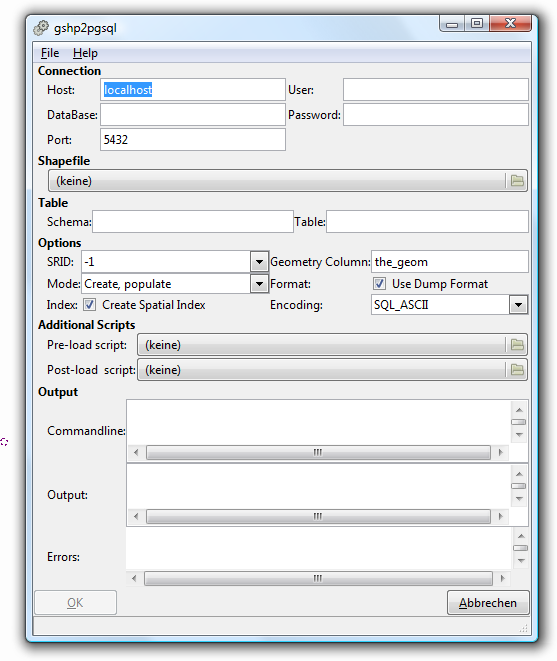Maximize the gshp2pgsql window

click(x=477, y=24)
